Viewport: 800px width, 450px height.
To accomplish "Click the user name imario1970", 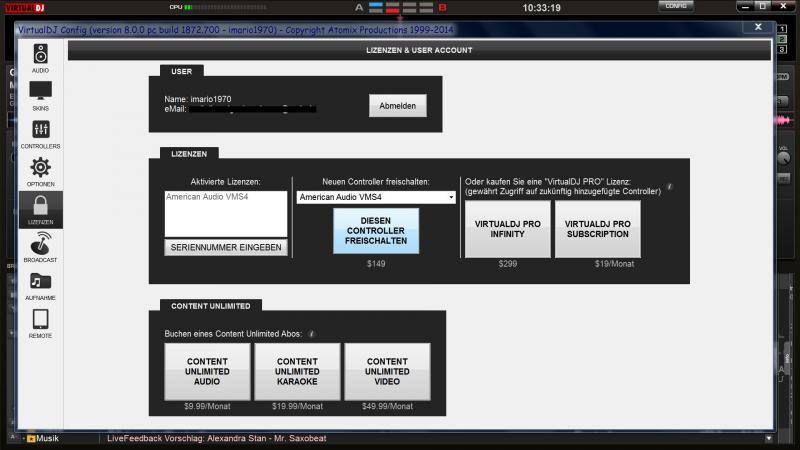I will pyautogui.click(x=211, y=99).
